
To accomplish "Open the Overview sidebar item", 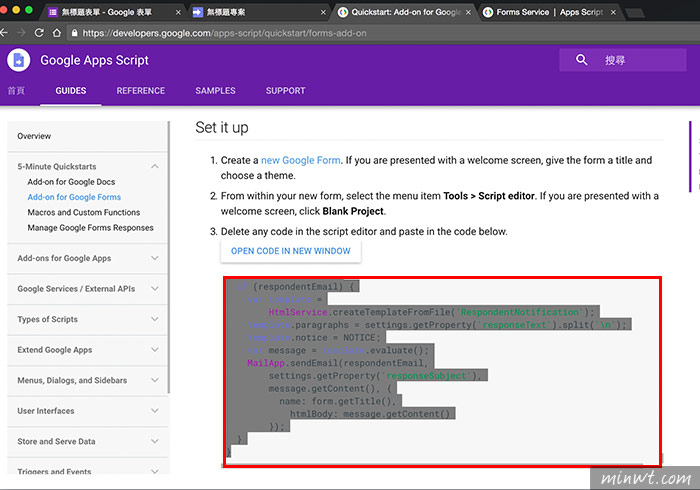I will 34,136.
